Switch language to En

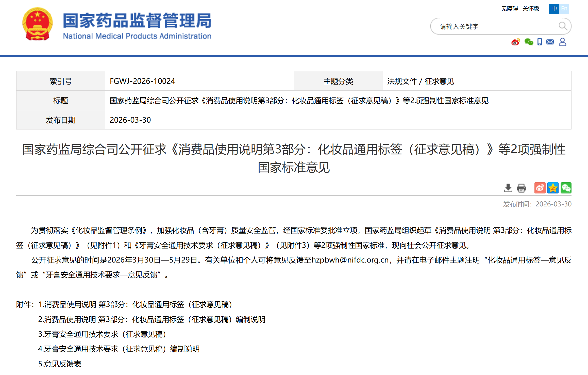(x=564, y=9)
